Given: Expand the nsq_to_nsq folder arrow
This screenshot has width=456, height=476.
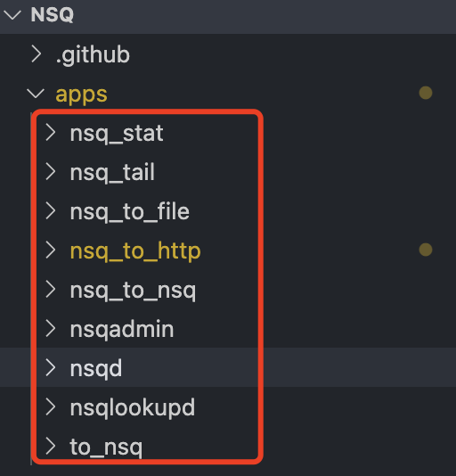Looking at the screenshot, I should point(51,290).
